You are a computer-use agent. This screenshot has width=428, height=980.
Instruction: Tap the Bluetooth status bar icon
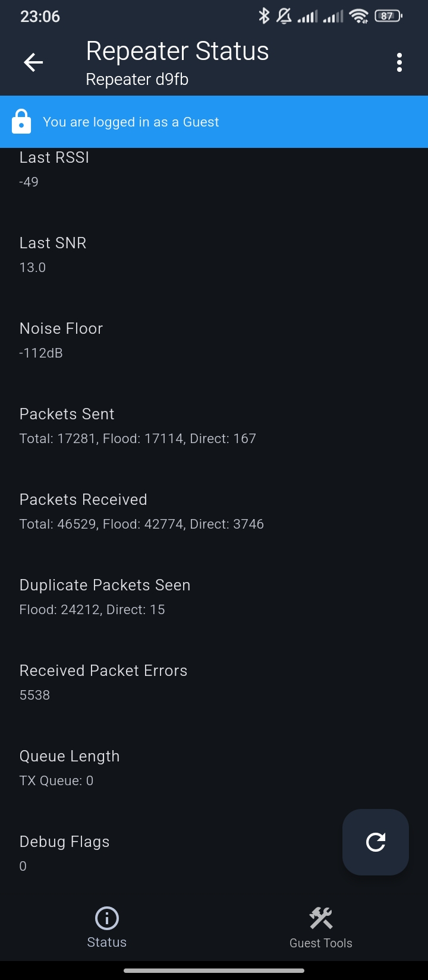(x=264, y=16)
